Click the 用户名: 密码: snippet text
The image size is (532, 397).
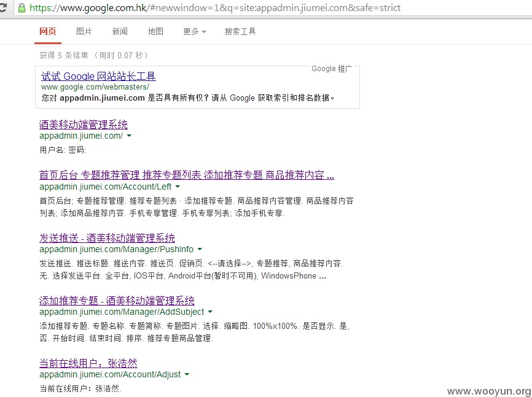click(x=63, y=150)
